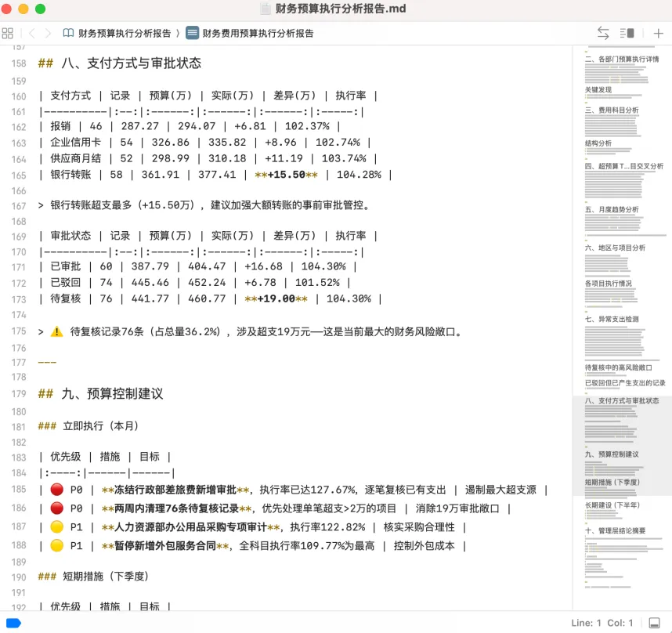Click horizontal rule on line 177
This screenshot has width=672, height=633.
[x=47, y=363]
